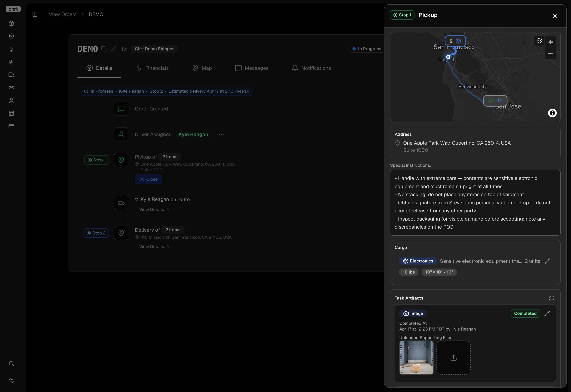Expand driver options via the ellipsis menu
The height and width of the screenshot is (392, 571).
[221, 134]
